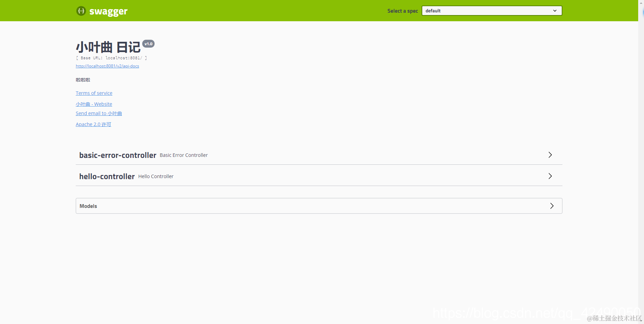The width and height of the screenshot is (644, 324).
Task: Open the localhost api-docs link
Action: coord(107,66)
